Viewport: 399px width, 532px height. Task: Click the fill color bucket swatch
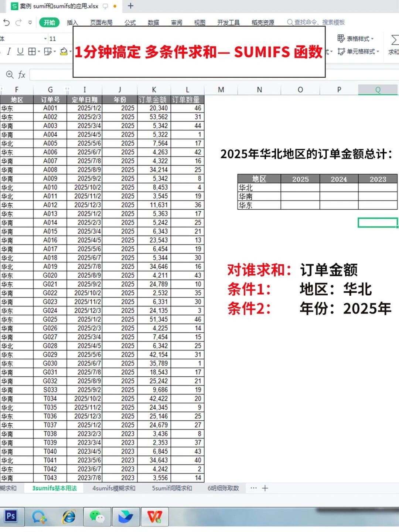(x=64, y=51)
